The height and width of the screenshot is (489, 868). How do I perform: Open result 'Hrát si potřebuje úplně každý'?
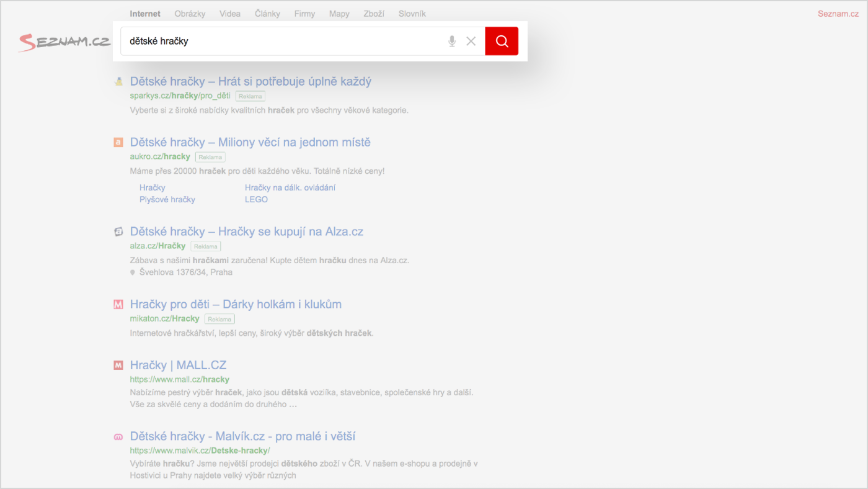(x=250, y=81)
